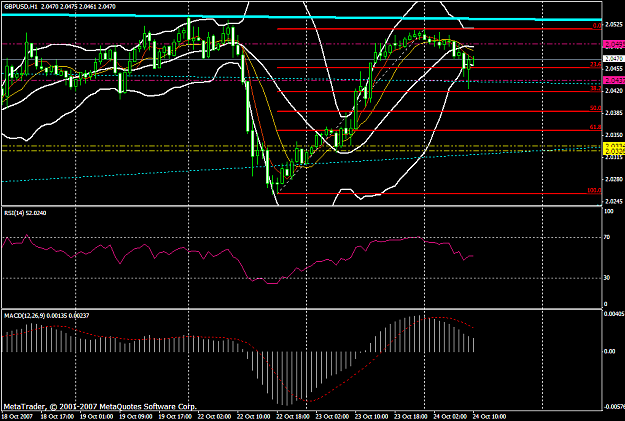Click the 23 Oct 10:00 time label
Viewport: 625px width, 421px height.
[372, 417]
